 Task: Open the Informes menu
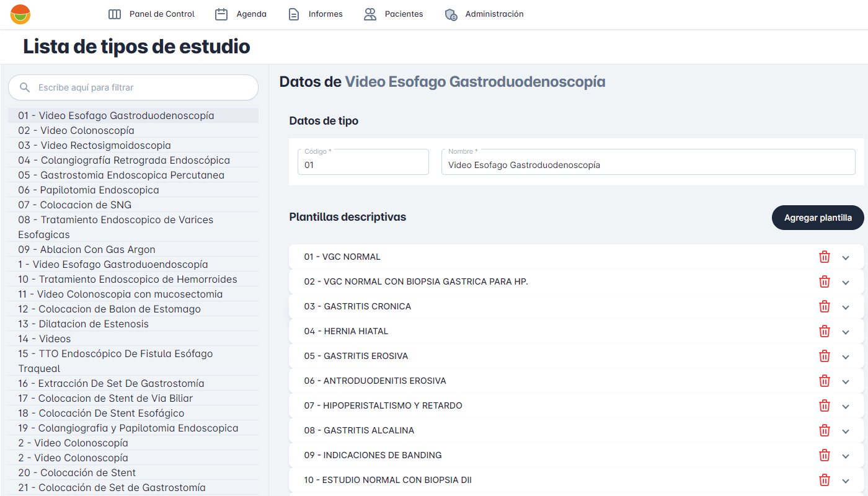[315, 14]
